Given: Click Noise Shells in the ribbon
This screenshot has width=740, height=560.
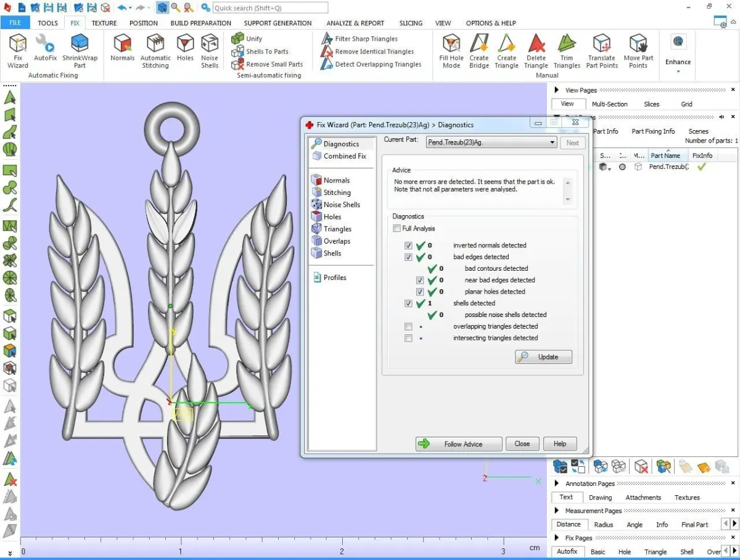Looking at the screenshot, I should 210,51.
